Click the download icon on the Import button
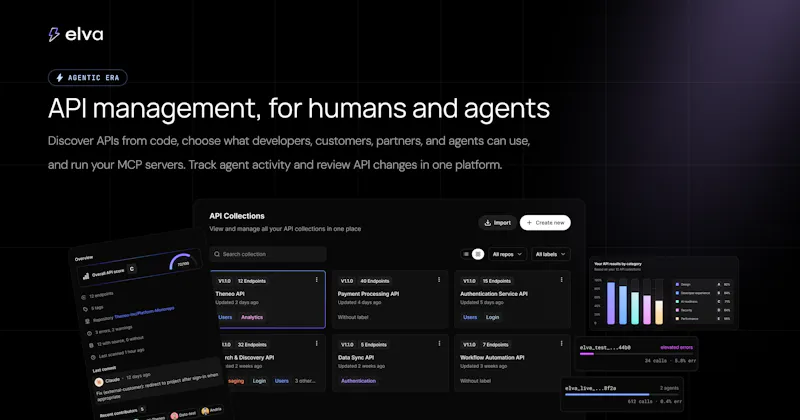The image size is (800, 420). click(487, 223)
